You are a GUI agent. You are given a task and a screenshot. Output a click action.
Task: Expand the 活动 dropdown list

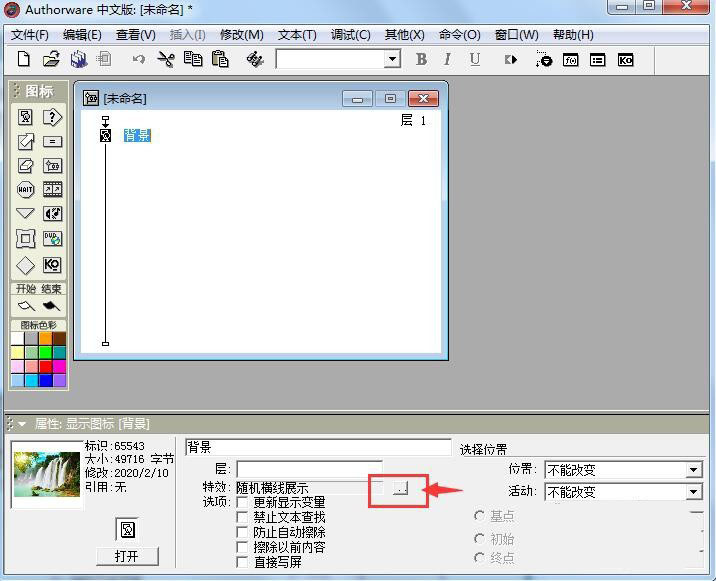(x=693, y=492)
